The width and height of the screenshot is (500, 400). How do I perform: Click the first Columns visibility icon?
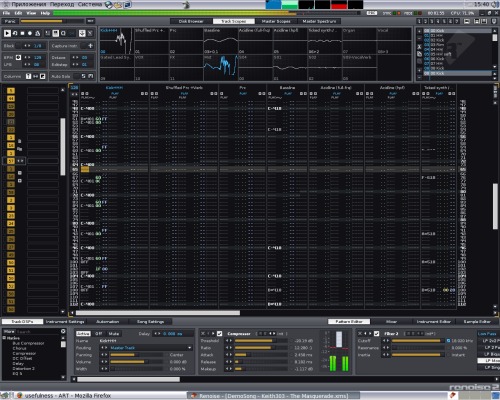coord(28,76)
